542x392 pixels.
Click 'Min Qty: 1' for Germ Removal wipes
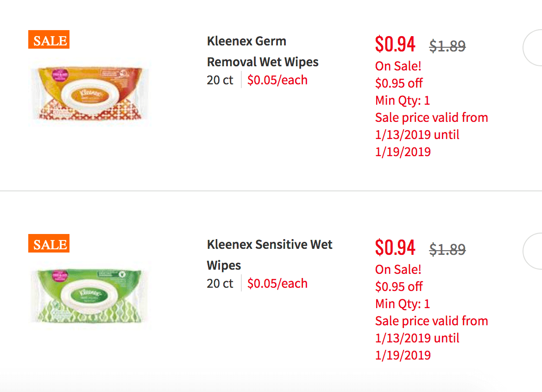(403, 101)
